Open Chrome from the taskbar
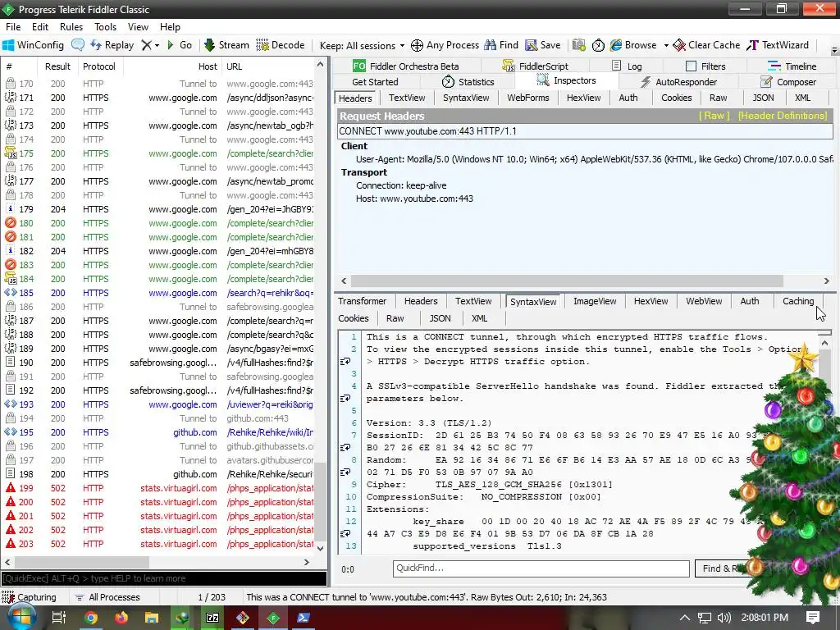This screenshot has height=630, width=840. (90, 618)
